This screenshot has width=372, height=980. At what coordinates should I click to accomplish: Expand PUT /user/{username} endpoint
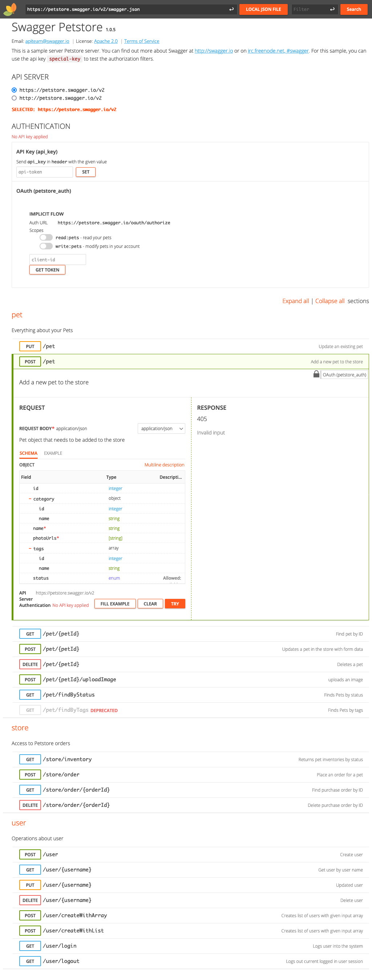click(x=190, y=885)
